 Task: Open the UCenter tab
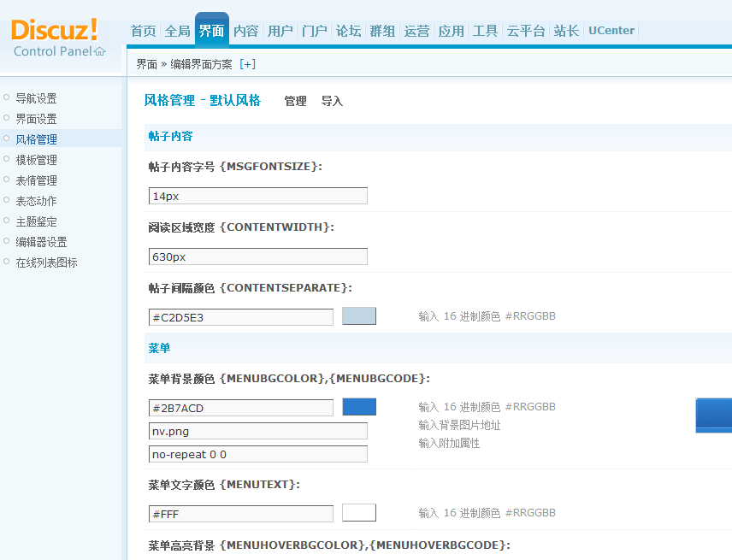pos(611,31)
